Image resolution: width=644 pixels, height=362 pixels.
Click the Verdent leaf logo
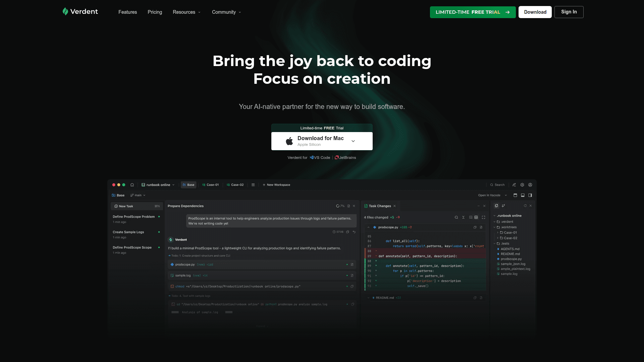point(65,12)
